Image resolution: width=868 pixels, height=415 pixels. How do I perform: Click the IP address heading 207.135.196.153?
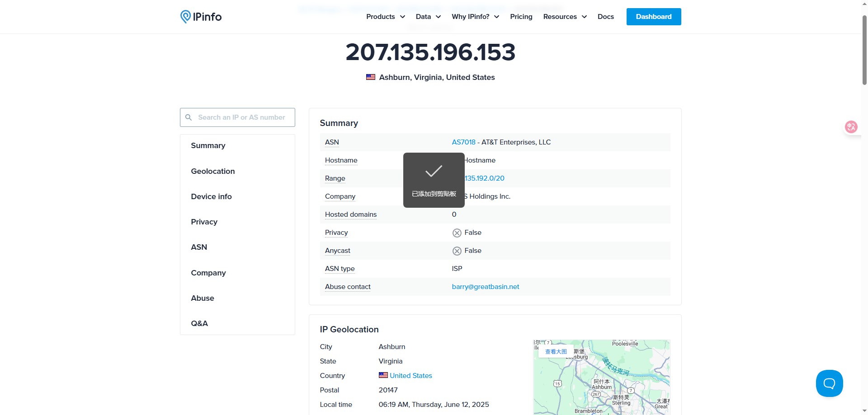(x=430, y=52)
